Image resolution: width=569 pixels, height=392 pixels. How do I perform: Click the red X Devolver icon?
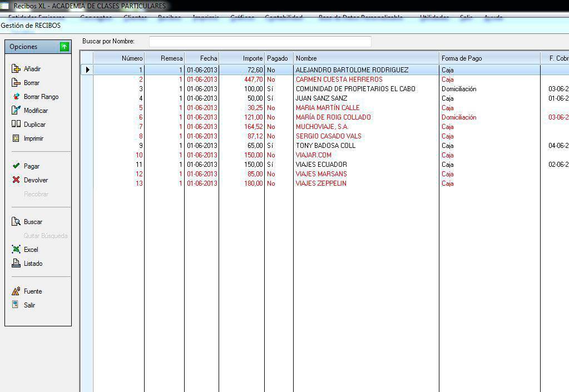(16, 180)
